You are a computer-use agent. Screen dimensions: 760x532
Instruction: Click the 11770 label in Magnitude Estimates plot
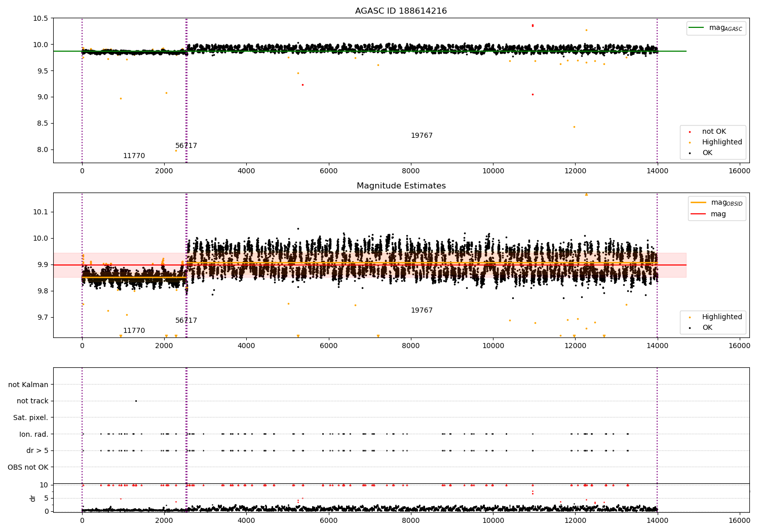[x=134, y=331]
